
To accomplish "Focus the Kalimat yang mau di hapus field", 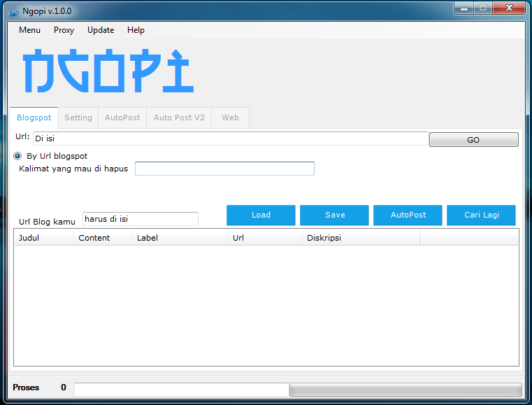I will pos(224,169).
